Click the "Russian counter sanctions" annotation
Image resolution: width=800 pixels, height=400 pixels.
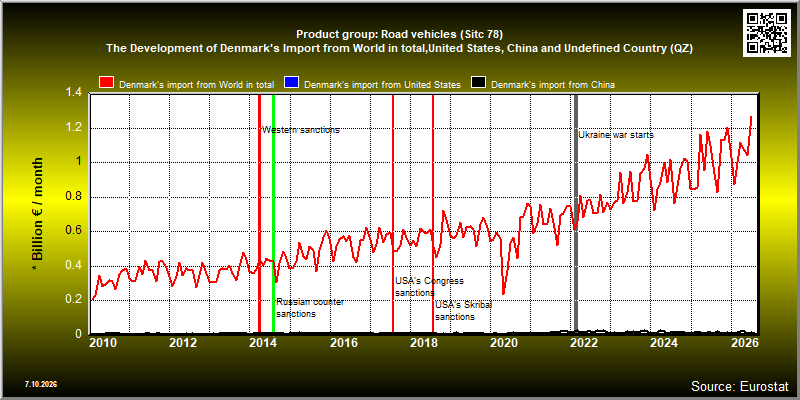[x=310, y=308]
